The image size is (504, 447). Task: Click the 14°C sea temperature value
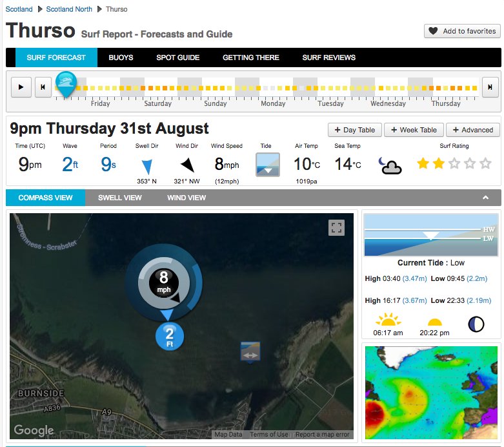coord(348,164)
